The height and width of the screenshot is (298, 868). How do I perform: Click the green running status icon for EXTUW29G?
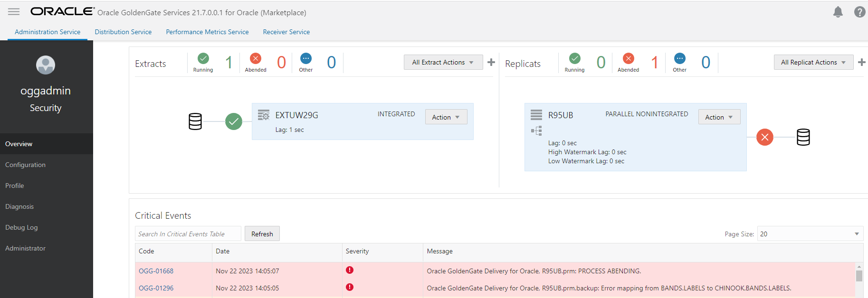[x=233, y=121]
